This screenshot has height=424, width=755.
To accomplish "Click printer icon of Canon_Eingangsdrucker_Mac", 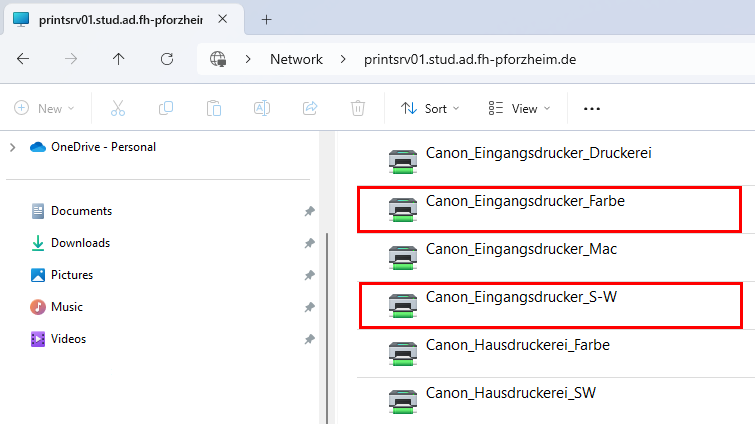I will coord(403,258).
